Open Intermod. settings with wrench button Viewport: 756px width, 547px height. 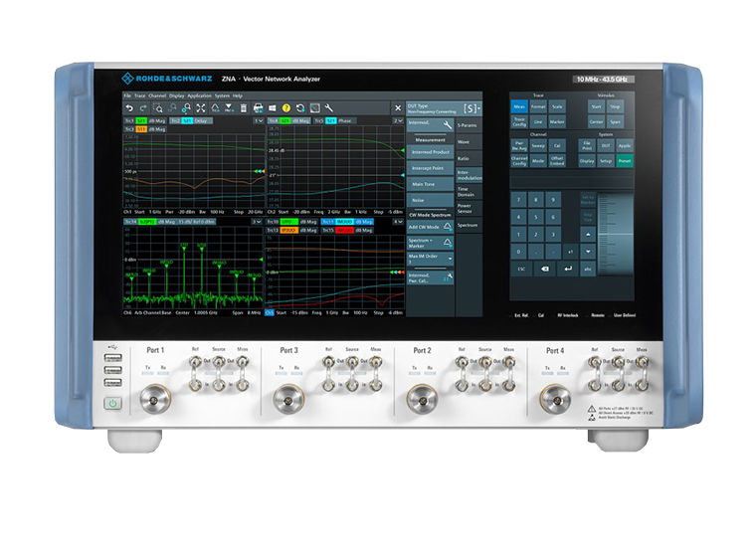pyautogui.click(x=430, y=124)
